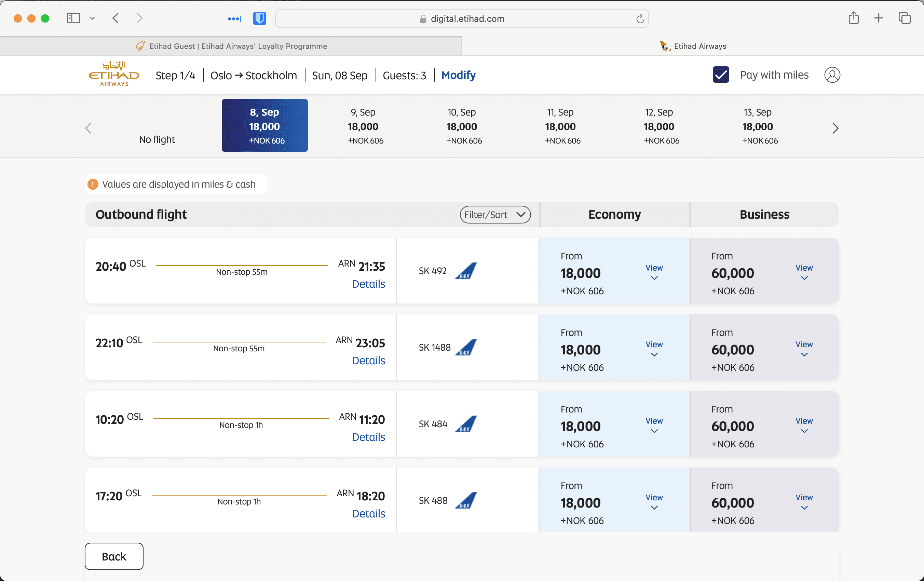Screen dimensions: 924x581
Task: Switch to Etihad Airways tab
Action: (693, 46)
